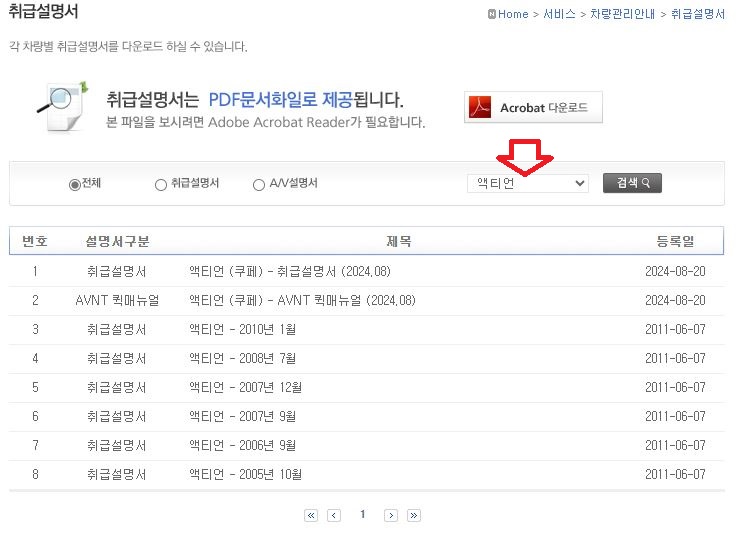The image size is (740, 535).
Task: Open the 액티언 vehicle dropdown
Action: tap(528, 183)
